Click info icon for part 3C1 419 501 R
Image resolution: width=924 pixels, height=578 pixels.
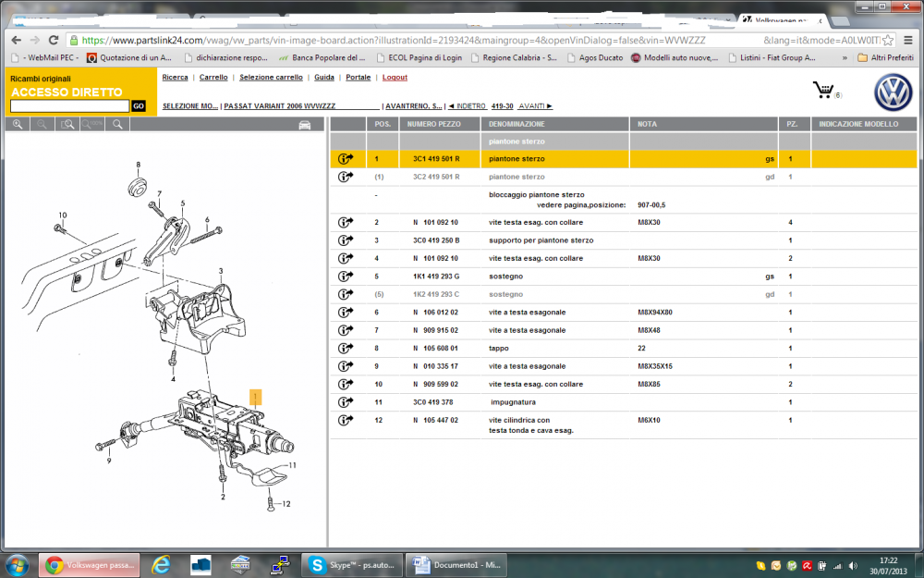(346, 159)
